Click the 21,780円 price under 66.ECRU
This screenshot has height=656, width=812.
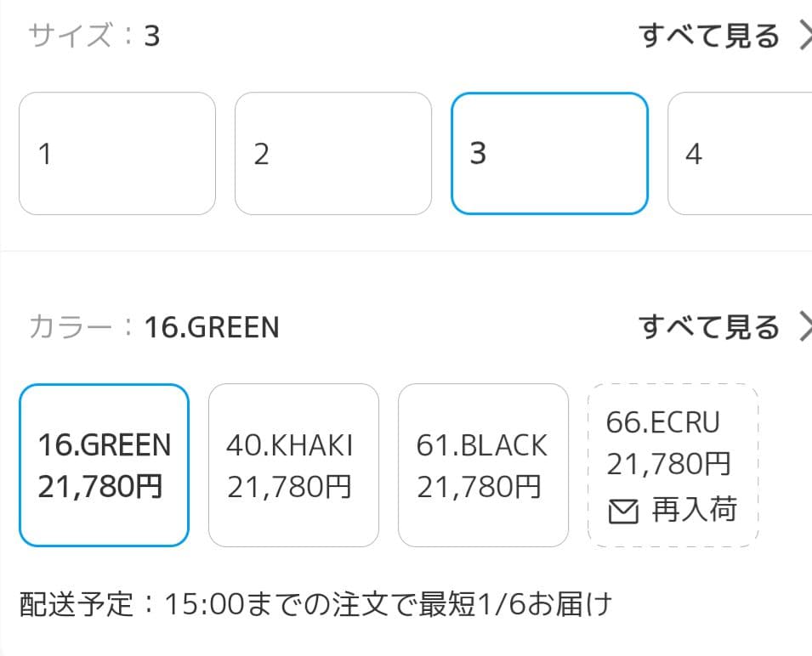[x=668, y=465]
